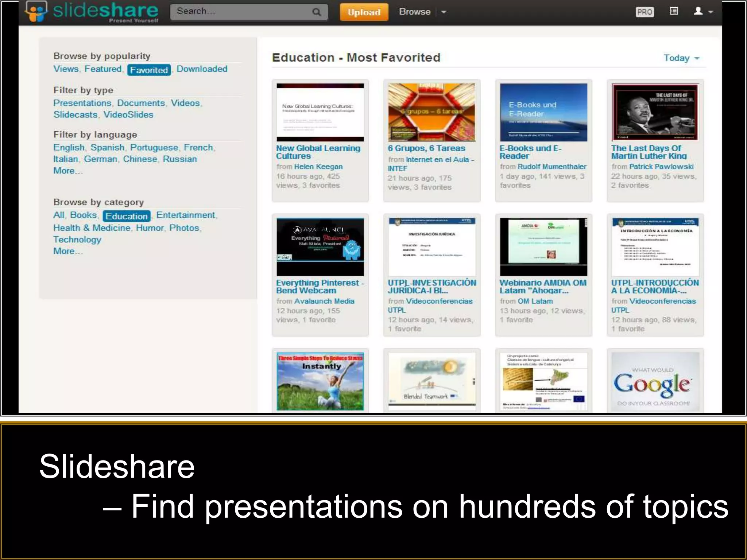Visit author Helen Keegan
This screenshot has height=560, width=747.
pos(318,167)
